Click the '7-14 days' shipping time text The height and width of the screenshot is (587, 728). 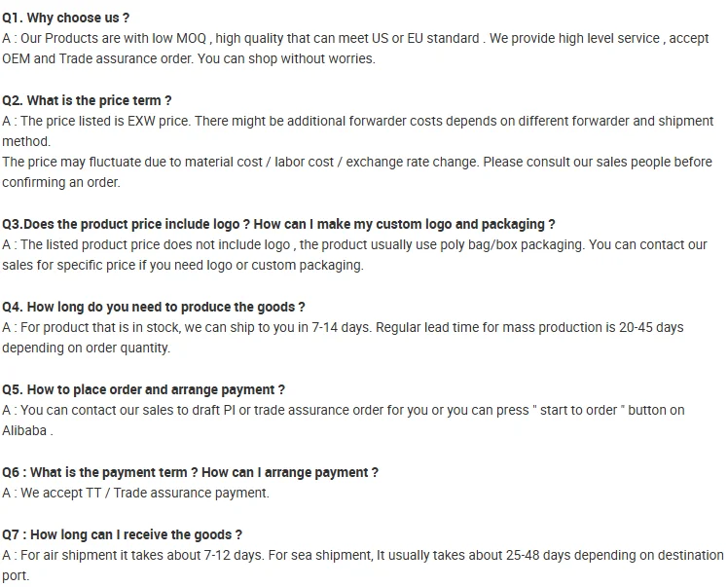pyautogui.click(x=341, y=327)
